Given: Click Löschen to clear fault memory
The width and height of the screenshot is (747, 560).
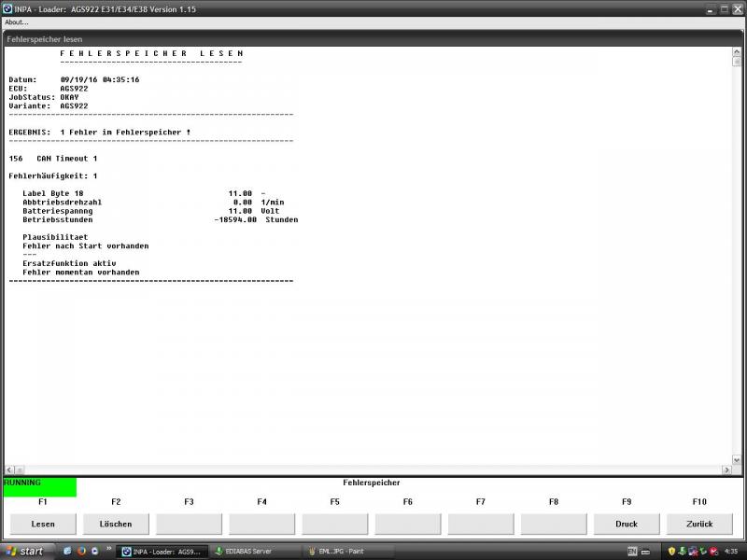Looking at the screenshot, I should 116,524.
